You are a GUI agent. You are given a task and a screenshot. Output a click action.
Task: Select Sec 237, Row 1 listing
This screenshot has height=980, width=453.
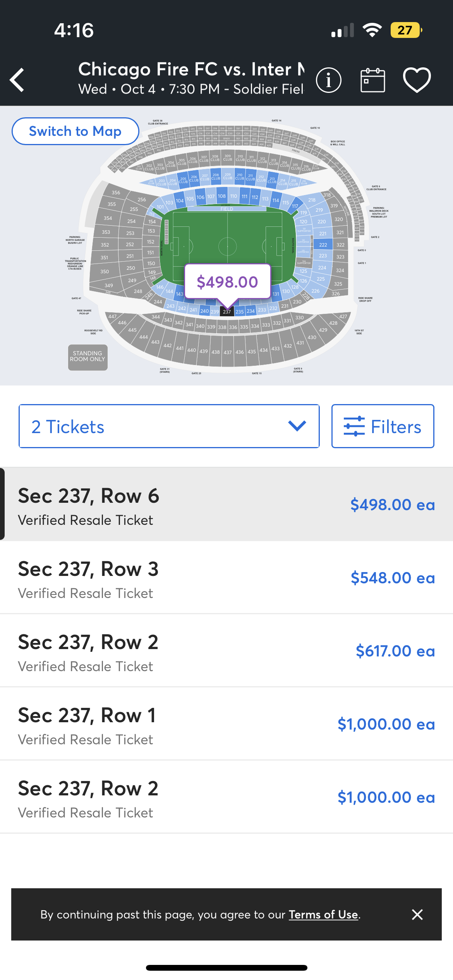pyautogui.click(x=226, y=724)
